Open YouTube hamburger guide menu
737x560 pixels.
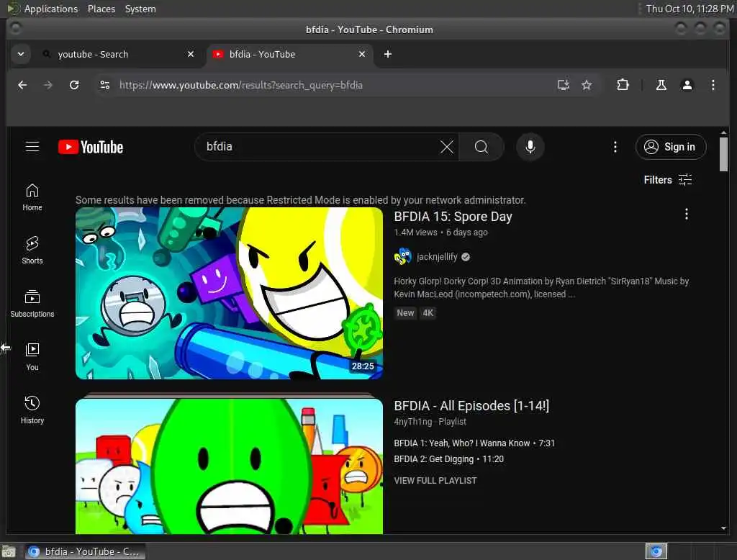coord(32,147)
